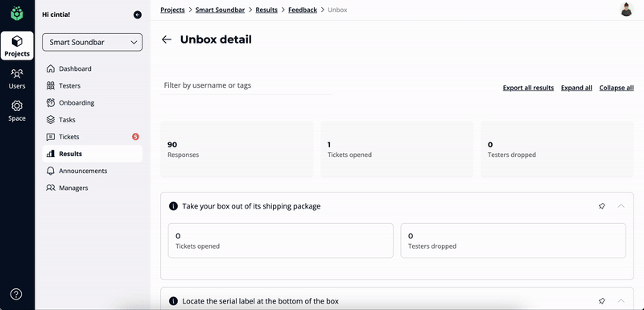
Task: Open the Smart Soundbar project dropdown
Action: [x=93, y=43]
